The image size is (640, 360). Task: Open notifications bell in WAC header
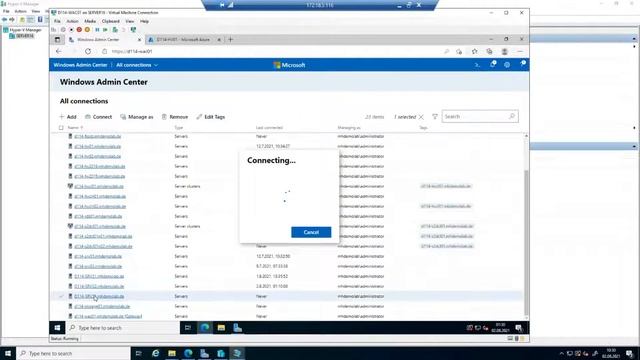click(x=493, y=64)
